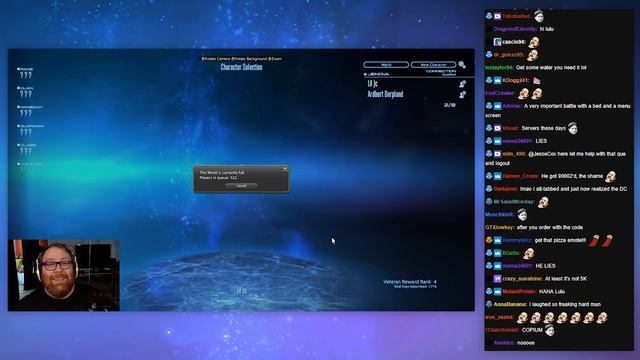Click message 'got that pizza emote!!!'
This screenshot has width=640, height=360.
[x=560, y=240]
